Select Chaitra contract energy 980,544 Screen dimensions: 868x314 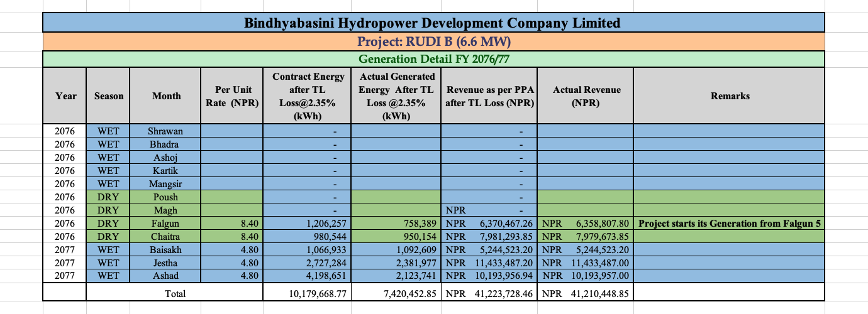[308, 237]
